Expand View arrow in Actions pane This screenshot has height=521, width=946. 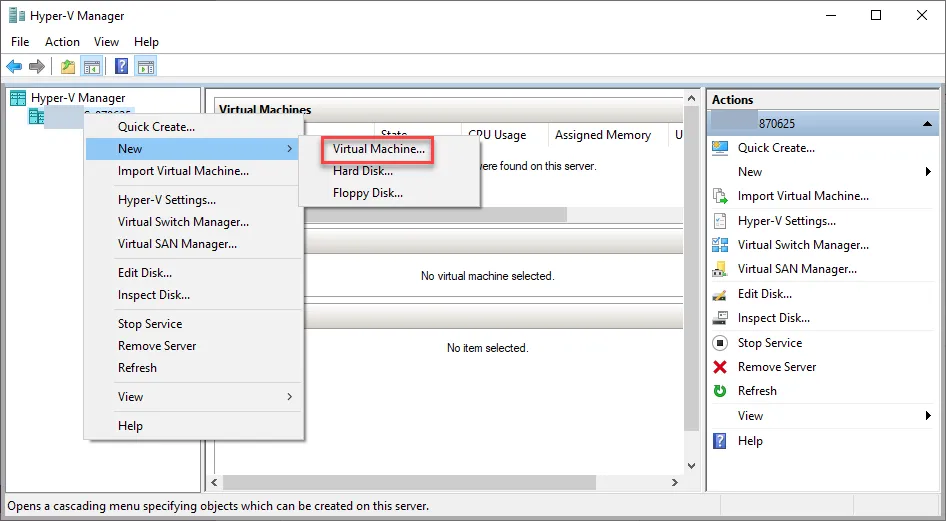pyautogui.click(x=929, y=415)
